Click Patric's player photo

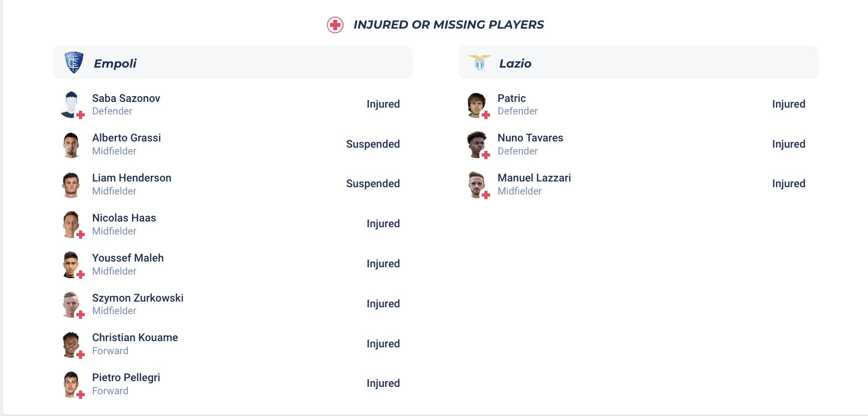pos(477,105)
